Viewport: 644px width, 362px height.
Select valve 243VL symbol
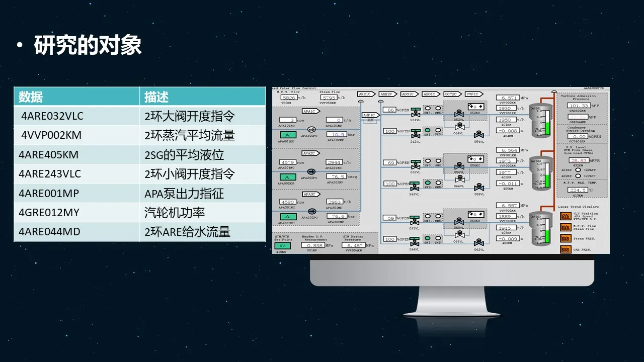pos(416,187)
